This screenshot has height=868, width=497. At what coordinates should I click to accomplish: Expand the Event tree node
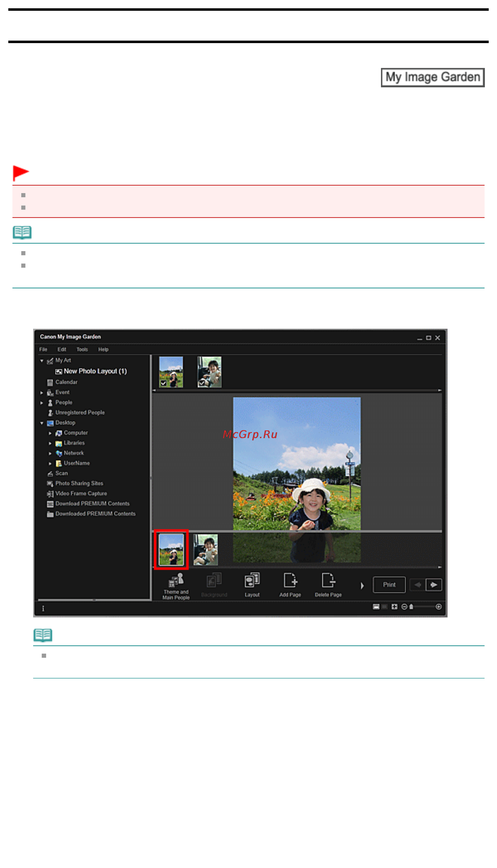tap(42, 393)
